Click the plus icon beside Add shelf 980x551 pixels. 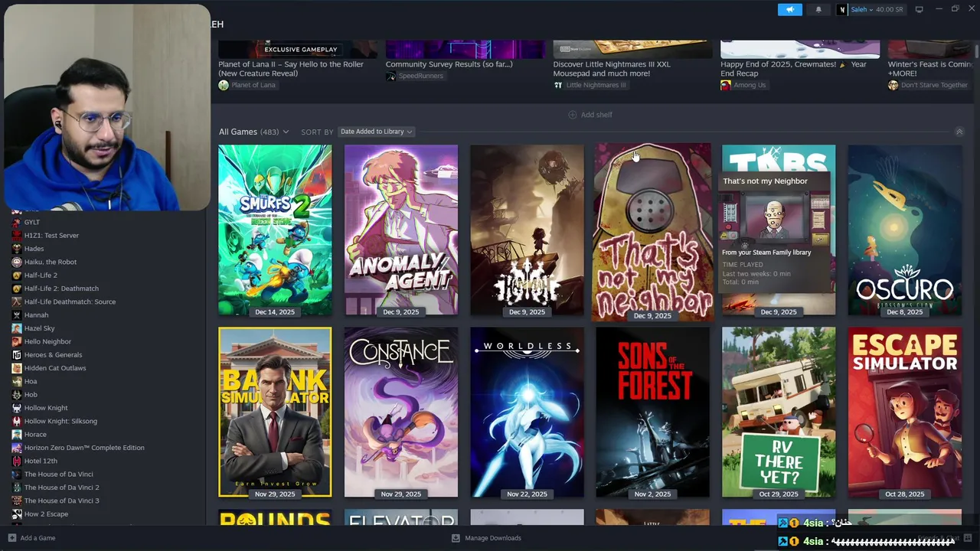pyautogui.click(x=572, y=115)
